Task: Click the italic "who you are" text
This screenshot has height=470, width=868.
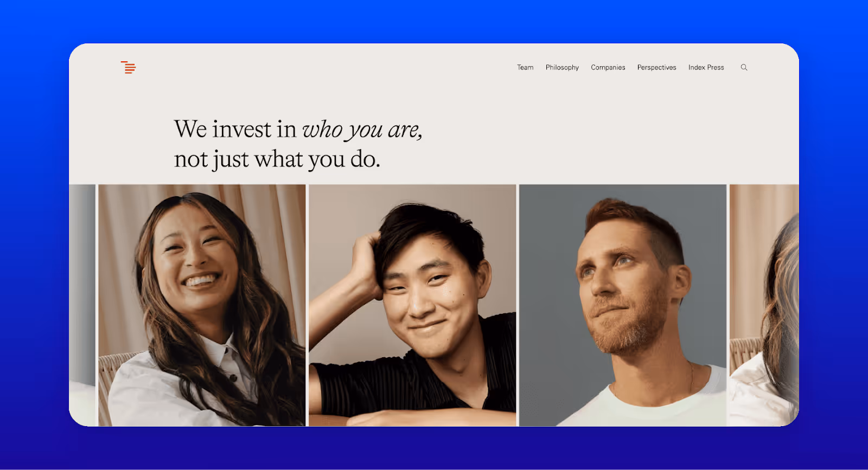Action: click(362, 130)
